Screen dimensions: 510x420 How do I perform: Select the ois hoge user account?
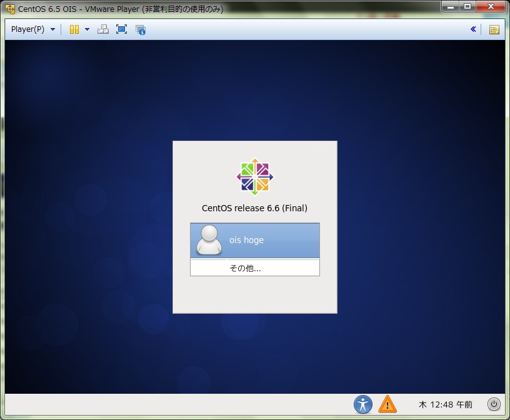click(x=255, y=241)
